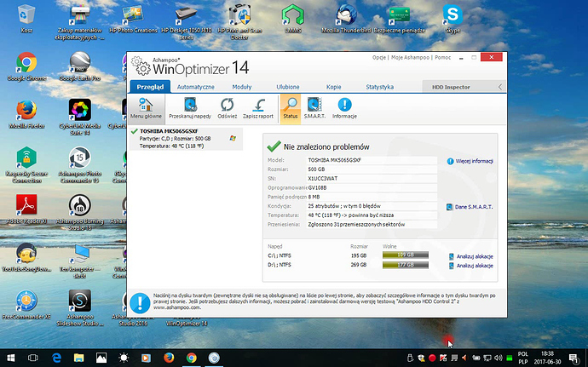The image size is (588, 367).
Task: Open Windows Start menu
Action: (x=10, y=358)
